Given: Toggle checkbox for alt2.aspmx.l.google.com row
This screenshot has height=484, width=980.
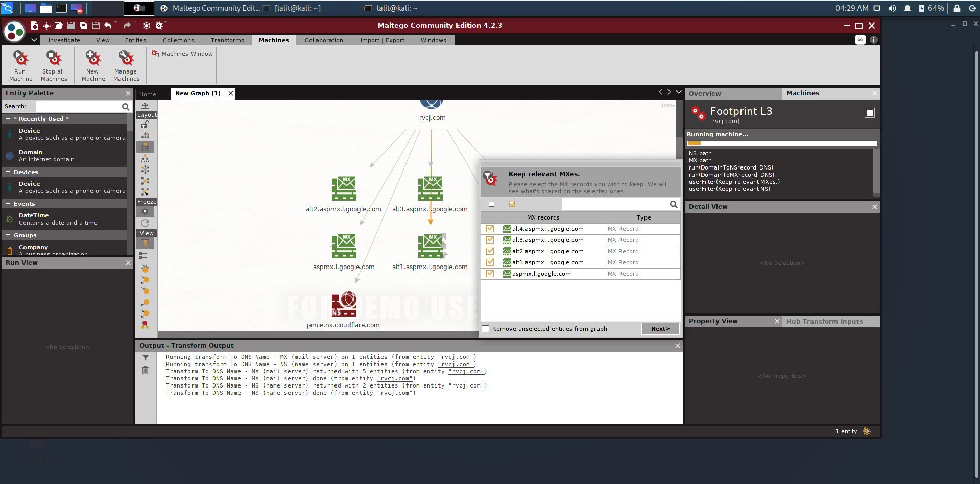Looking at the screenshot, I should 490,251.
